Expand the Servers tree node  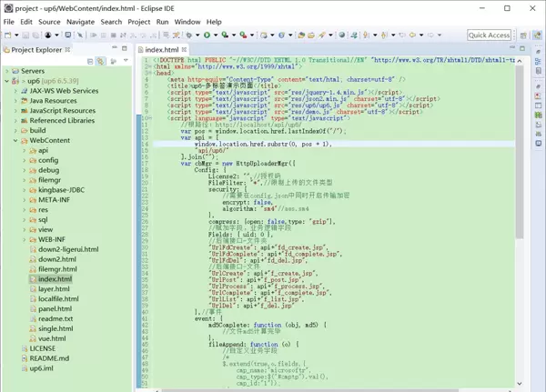tap(8, 71)
